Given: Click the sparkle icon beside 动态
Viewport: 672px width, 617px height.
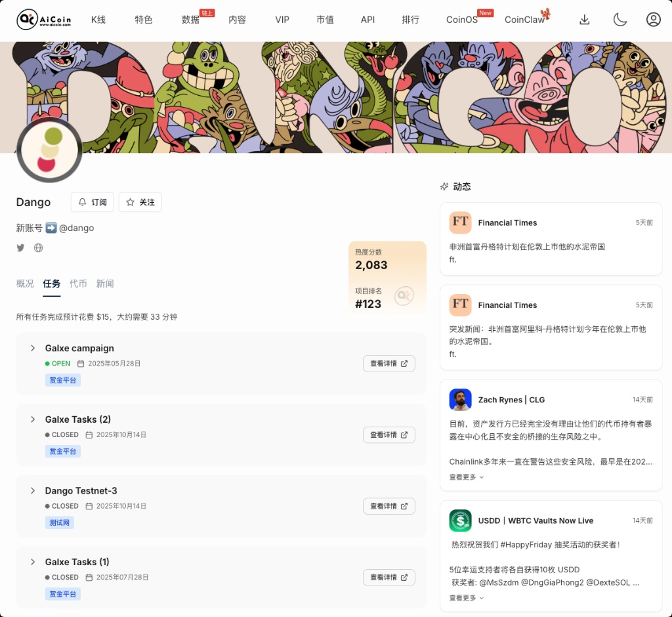Looking at the screenshot, I should [x=444, y=186].
